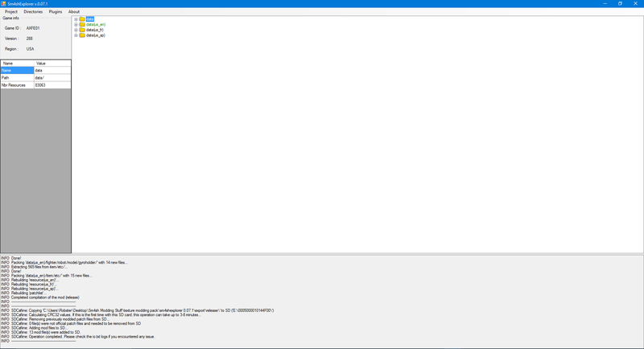The width and height of the screenshot is (644, 349).
Task: Expand the data tree node
Action: tap(76, 19)
